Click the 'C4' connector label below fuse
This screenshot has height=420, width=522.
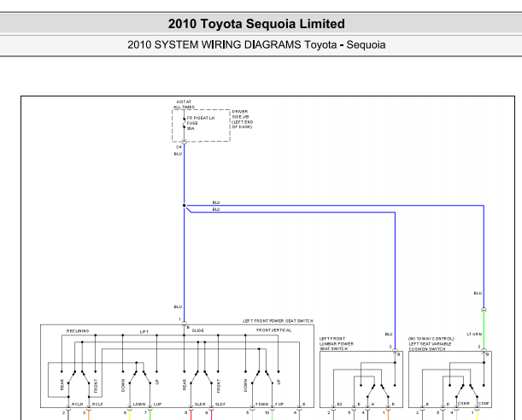[x=179, y=147]
